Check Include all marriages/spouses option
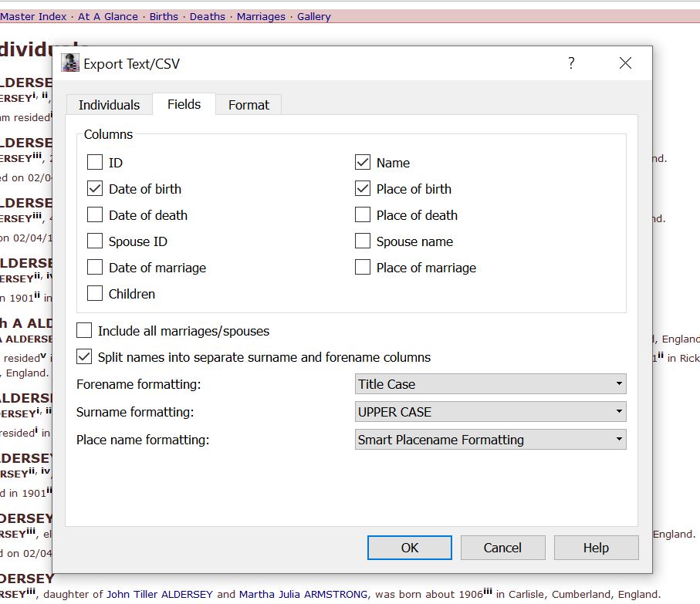The width and height of the screenshot is (700, 604). point(84,331)
